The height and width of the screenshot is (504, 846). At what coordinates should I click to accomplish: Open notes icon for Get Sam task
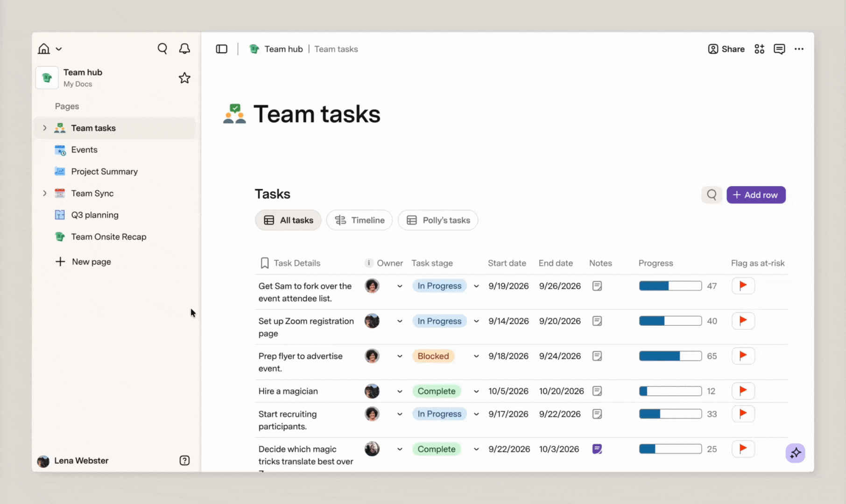click(597, 286)
